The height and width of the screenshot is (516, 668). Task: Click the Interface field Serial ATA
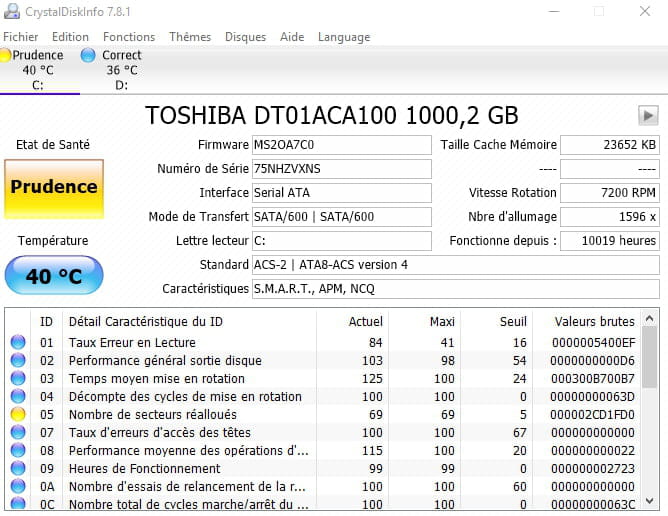pyautogui.click(x=342, y=193)
